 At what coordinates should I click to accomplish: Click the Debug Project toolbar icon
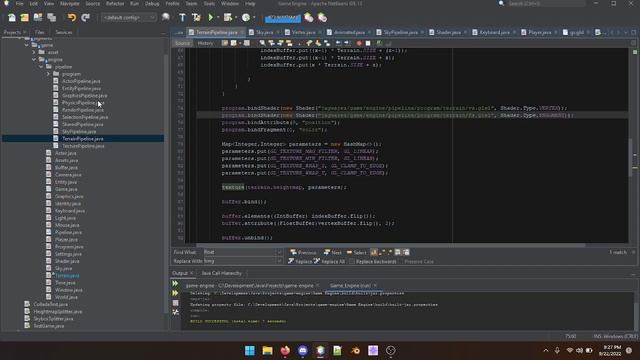pyautogui.click(x=227, y=18)
